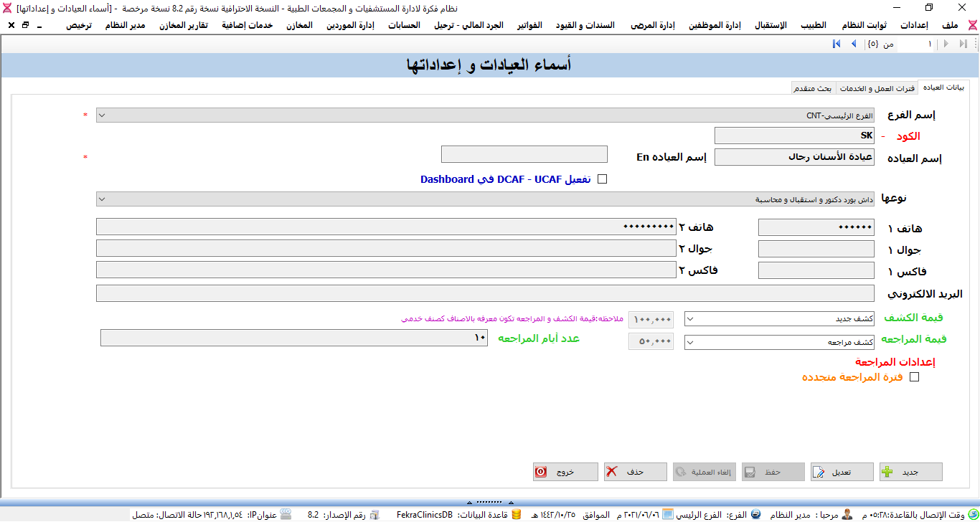The image size is (980, 522).
Task: Open the الفواتير menu
Action: [x=529, y=25]
